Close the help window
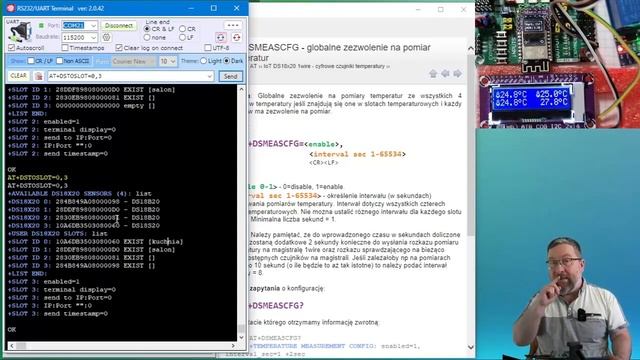The height and width of the screenshot is (360, 640). tap(463, 9)
